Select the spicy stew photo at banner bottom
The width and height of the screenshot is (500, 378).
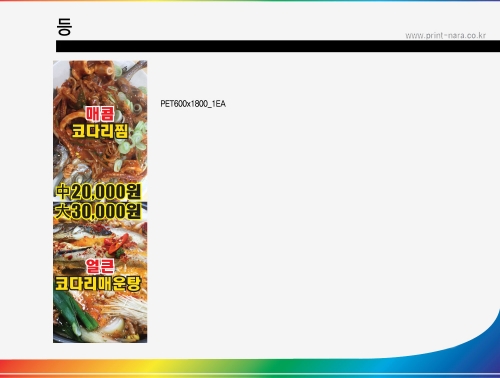pos(100,272)
